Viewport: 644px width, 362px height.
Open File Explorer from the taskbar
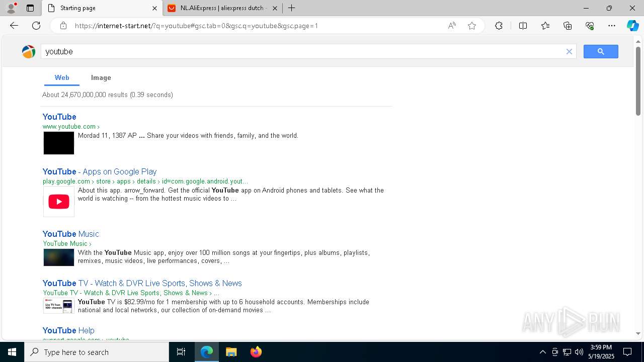(x=231, y=352)
